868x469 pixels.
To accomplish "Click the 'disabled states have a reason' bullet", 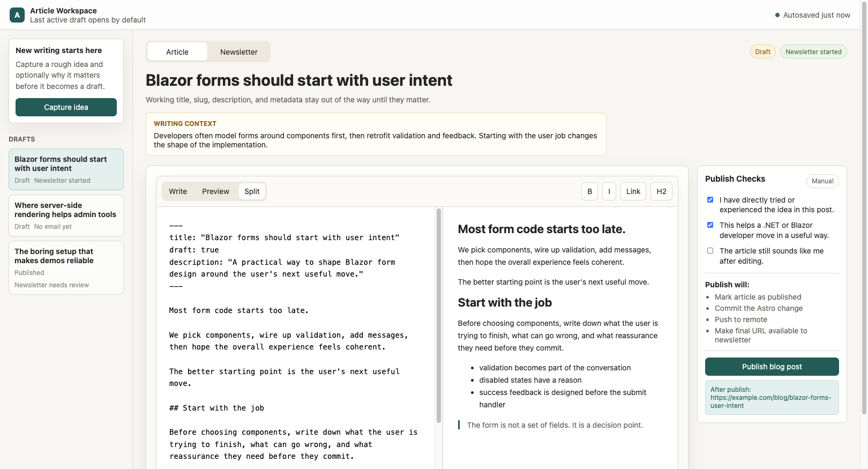I will click(530, 380).
